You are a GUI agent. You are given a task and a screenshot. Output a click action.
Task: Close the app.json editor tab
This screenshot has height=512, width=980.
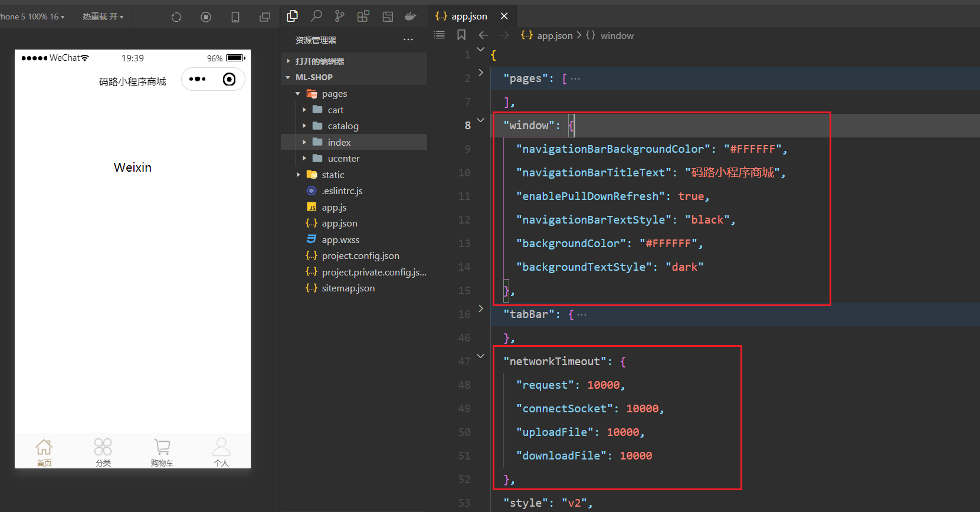504,17
